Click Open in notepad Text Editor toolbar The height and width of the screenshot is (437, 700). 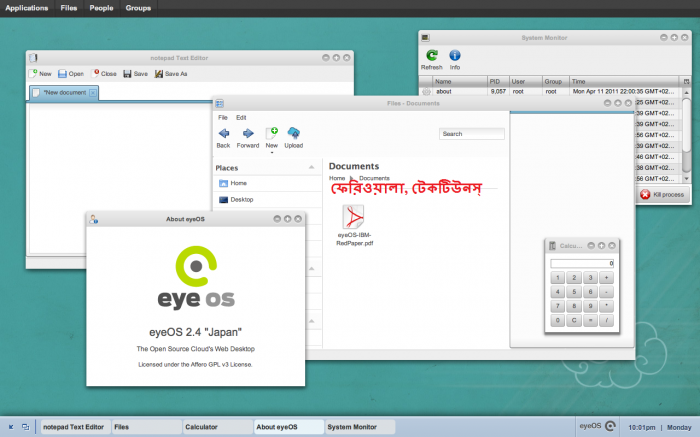(71, 74)
